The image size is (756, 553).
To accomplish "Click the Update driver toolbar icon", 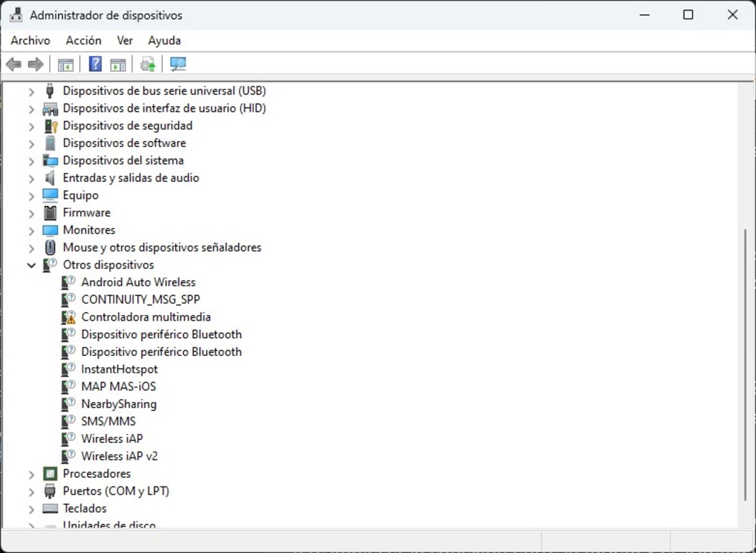I will [x=148, y=65].
